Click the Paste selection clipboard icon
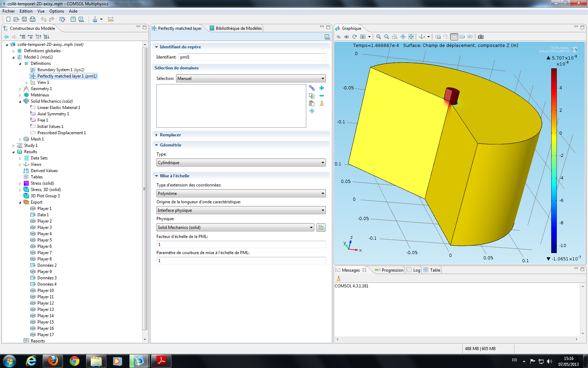Screen dimensions: 588x368 (311, 103)
